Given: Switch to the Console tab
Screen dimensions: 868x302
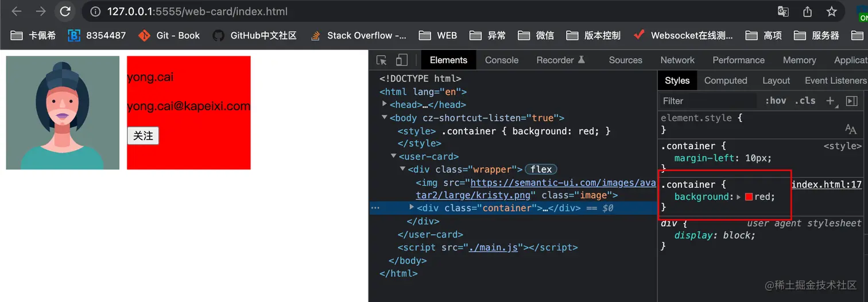Looking at the screenshot, I should point(502,60).
